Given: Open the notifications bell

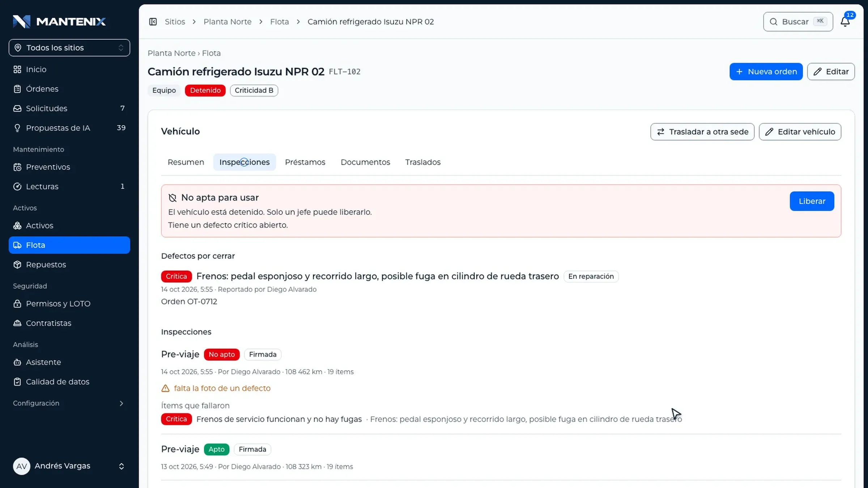Looking at the screenshot, I should point(845,22).
